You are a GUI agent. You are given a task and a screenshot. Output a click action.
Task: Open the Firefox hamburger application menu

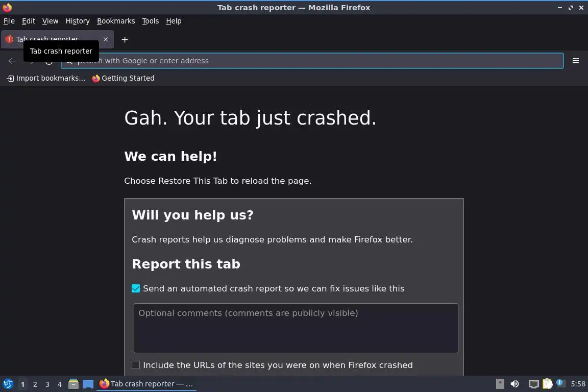(x=576, y=61)
